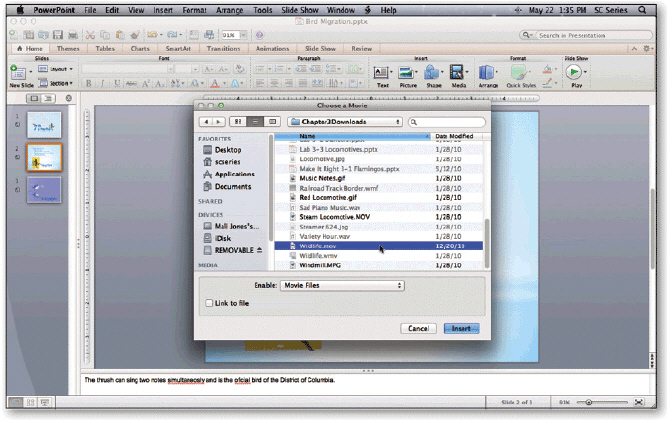
Task: Open the Themes ribbon tab
Action: pos(68,49)
